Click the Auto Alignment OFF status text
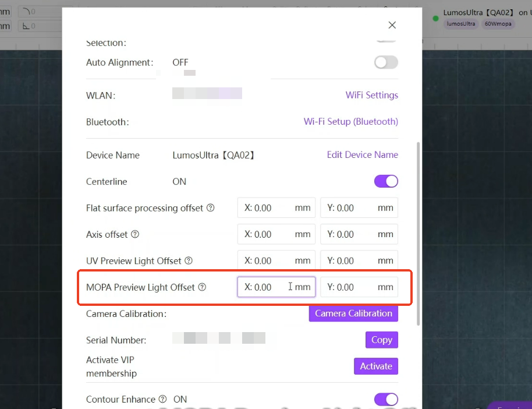The width and height of the screenshot is (532, 409). [180, 62]
